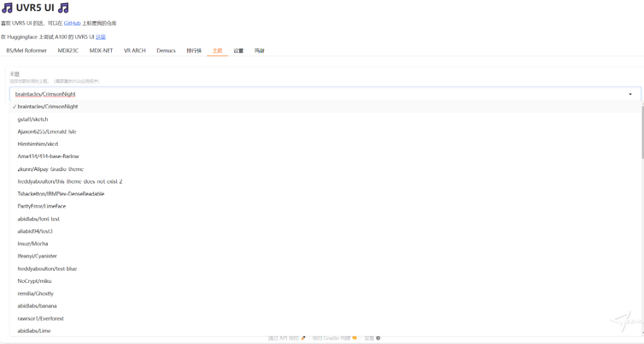Click the Gradio logo icon in footer
Image resolution: width=644 pixels, height=344 pixels.
(x=354, y=338)
